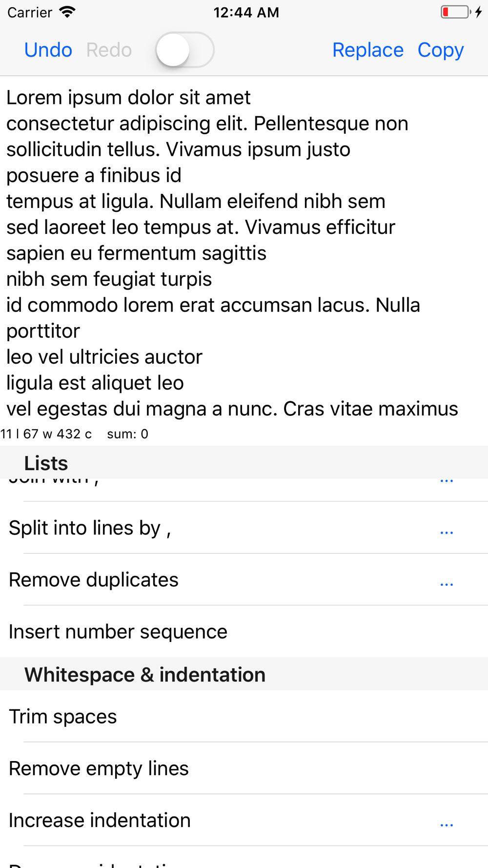
Task: Tap the Whitespace & indentation section header
Action: [x=244, y=674]
